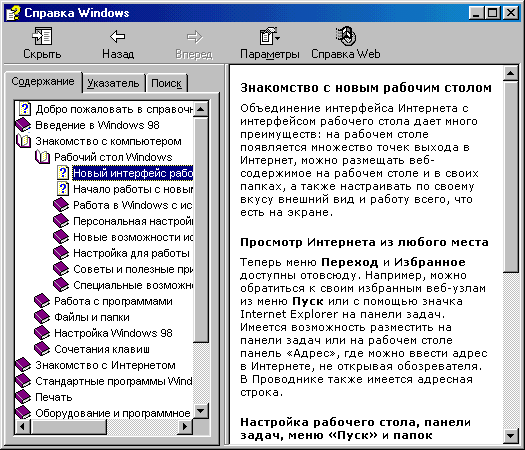Viewport: 525px width, 450px height.
Task: Select the Знакомство с компьютером label
Action: (x=108, y=141)
